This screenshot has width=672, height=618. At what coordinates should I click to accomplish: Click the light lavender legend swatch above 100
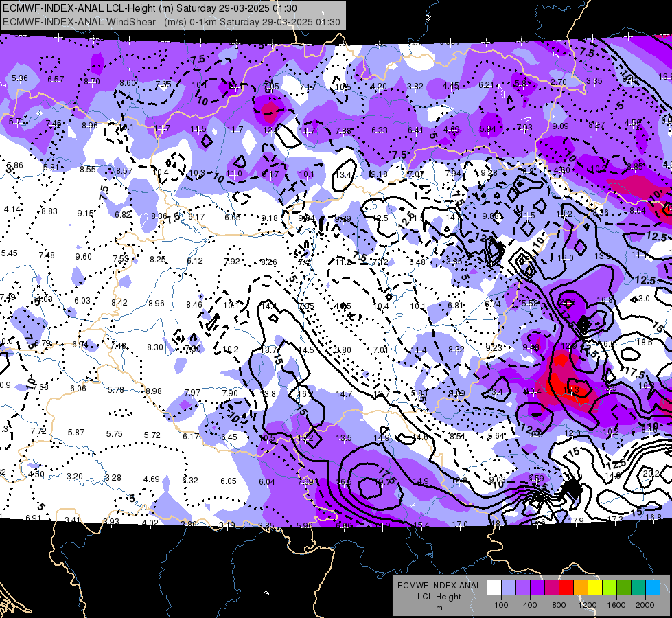click(508, 588)
